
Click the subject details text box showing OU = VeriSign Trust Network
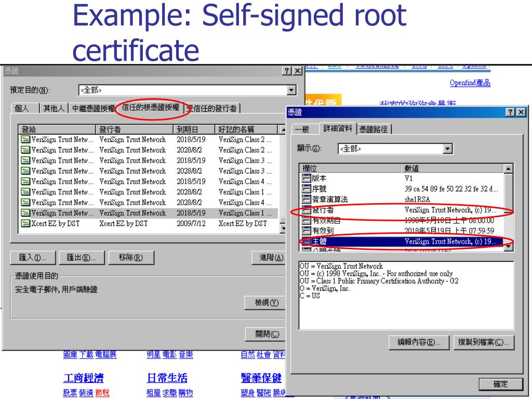pyautogui.click(x=406, y=295)
